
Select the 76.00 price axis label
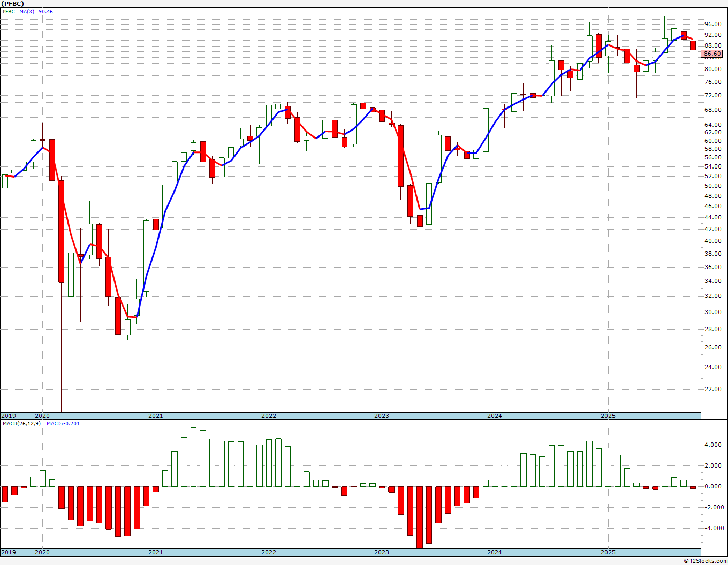pos(713,82)
